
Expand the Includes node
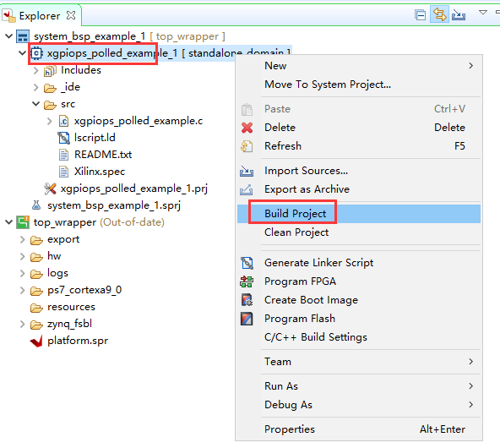[x=35, y=70]
